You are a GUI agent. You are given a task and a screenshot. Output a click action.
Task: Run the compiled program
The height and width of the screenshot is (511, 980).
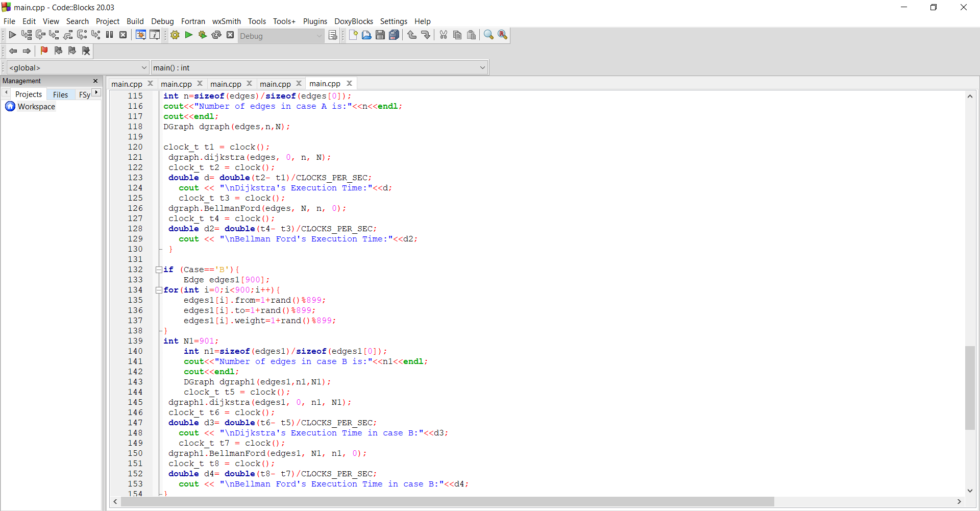coord(188,35)
